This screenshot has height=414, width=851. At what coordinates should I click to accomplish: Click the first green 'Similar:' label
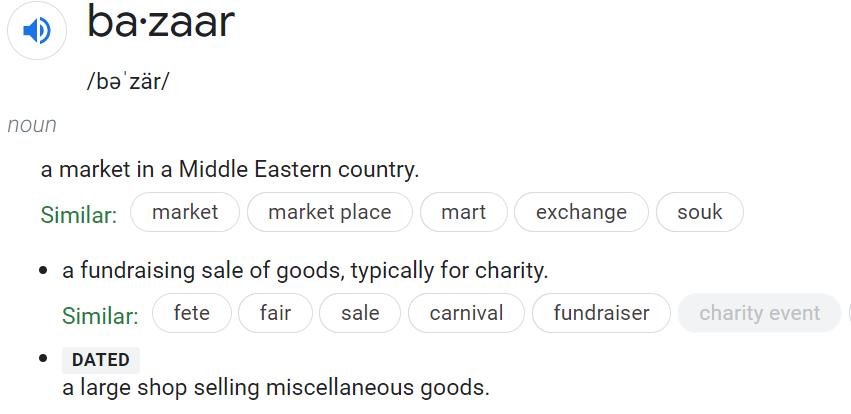(x=79, y=214)
